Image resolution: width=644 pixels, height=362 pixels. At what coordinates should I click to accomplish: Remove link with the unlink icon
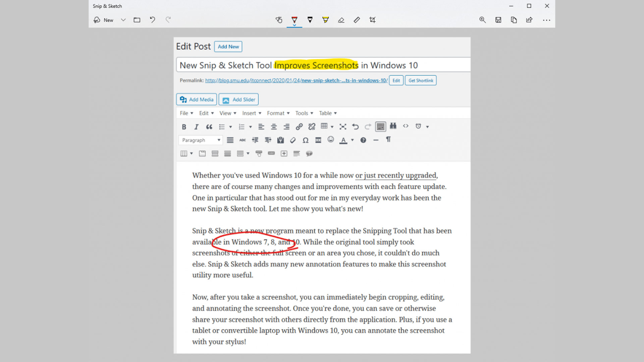click(x=312, y=127)
